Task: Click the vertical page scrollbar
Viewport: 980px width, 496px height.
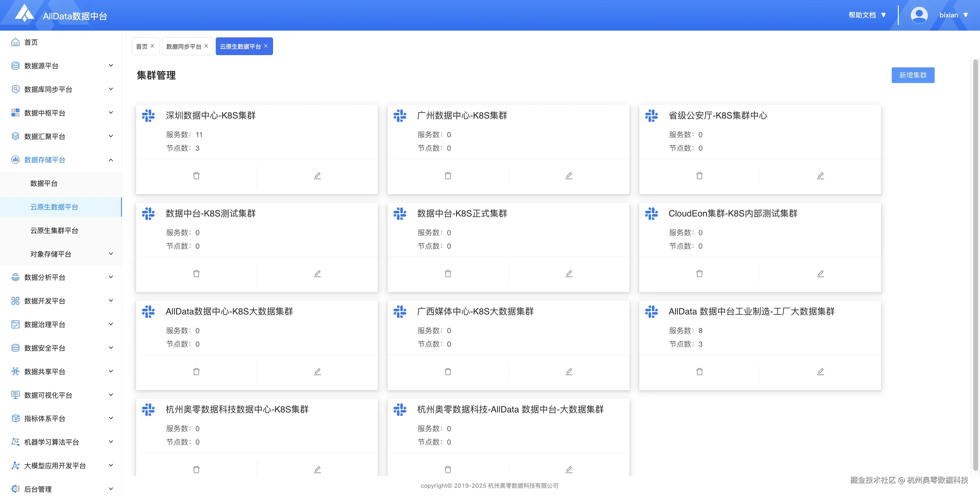Action: tap(975, 266)
